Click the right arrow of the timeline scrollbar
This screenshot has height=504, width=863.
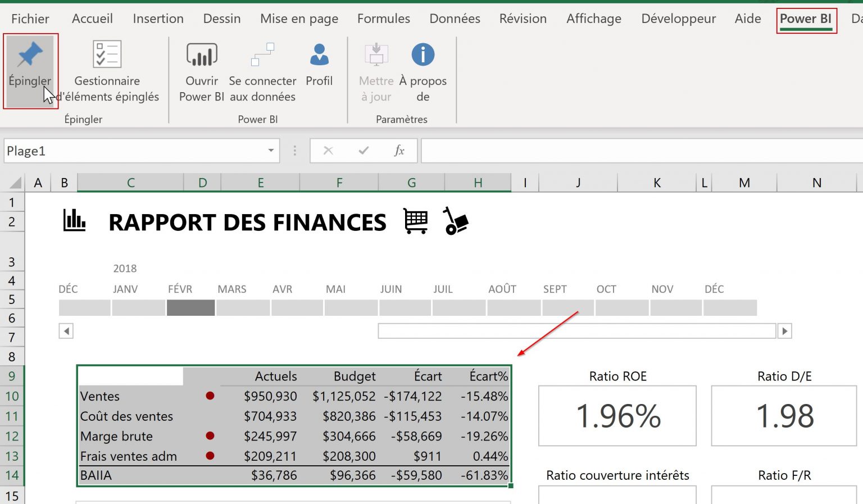pos(784,331)
